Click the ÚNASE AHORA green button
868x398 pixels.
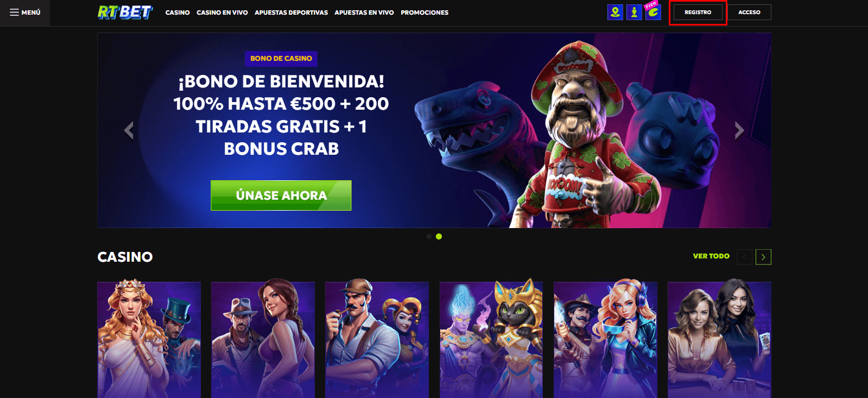(x=281, y=195)
